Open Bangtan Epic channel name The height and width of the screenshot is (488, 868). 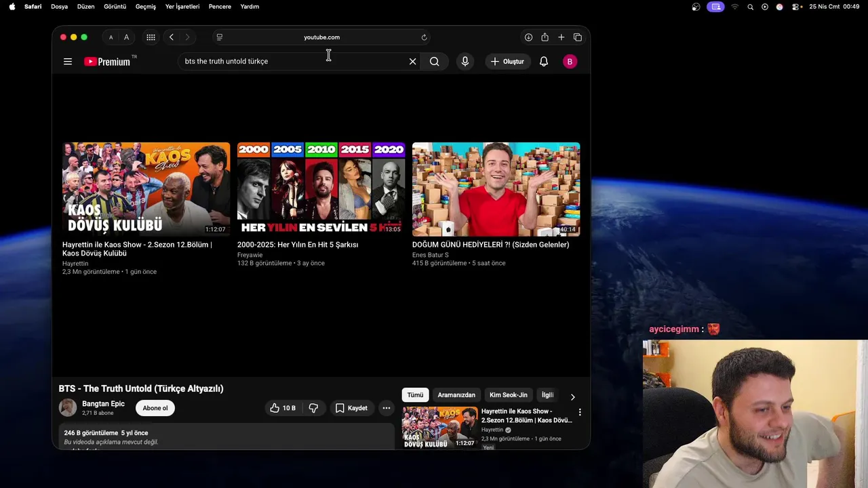coord(103,403)
